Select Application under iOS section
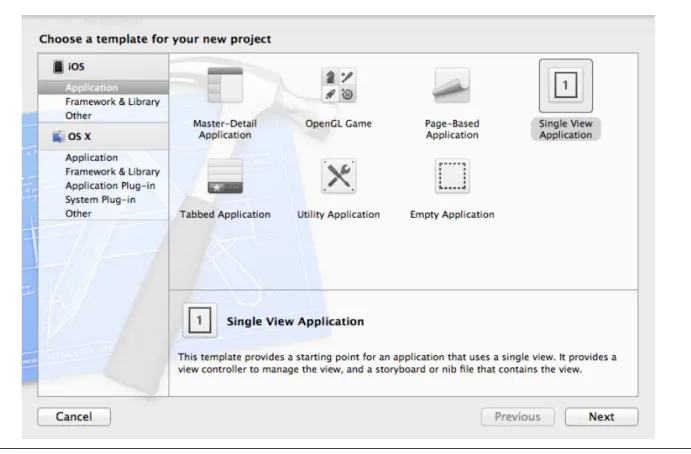 103,87
